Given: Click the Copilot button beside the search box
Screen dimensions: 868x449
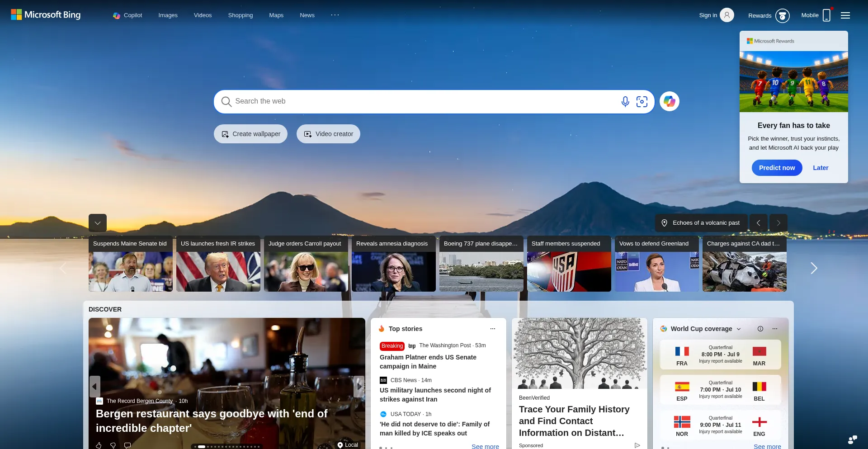Looking at the screenshot, I should click(x=670, y=101).
